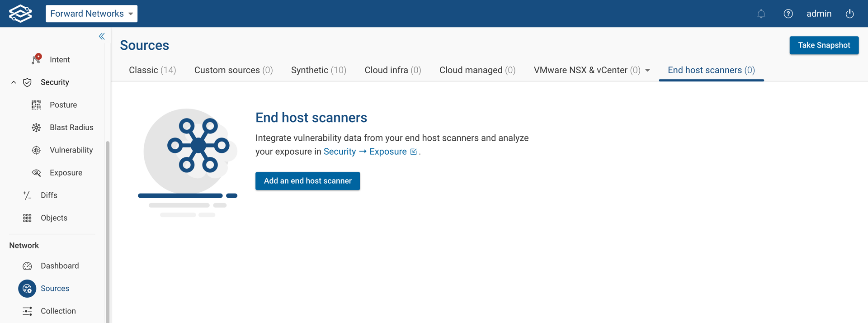868x323 pixels.
Task: Switch to the Classic (14) tab
Action: pos(152,70)
